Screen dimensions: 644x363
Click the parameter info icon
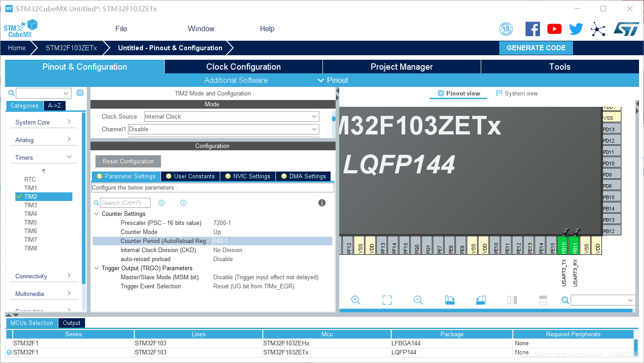click(x=322, y=203)
